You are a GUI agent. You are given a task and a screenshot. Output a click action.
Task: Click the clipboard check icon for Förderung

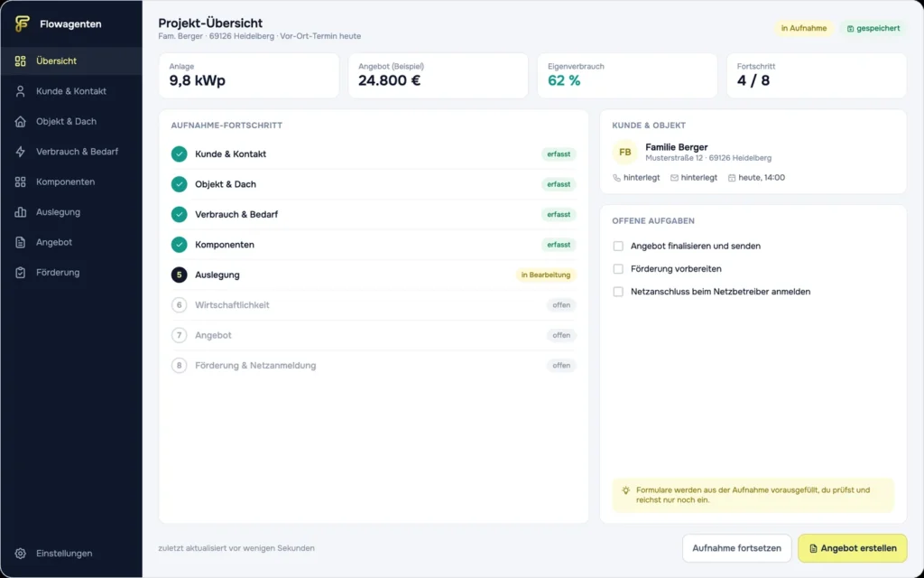coord(21,273)
